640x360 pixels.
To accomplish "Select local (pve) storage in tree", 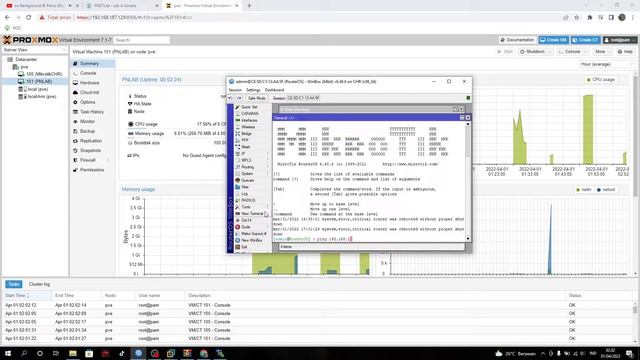I will [x=38, y=89].
